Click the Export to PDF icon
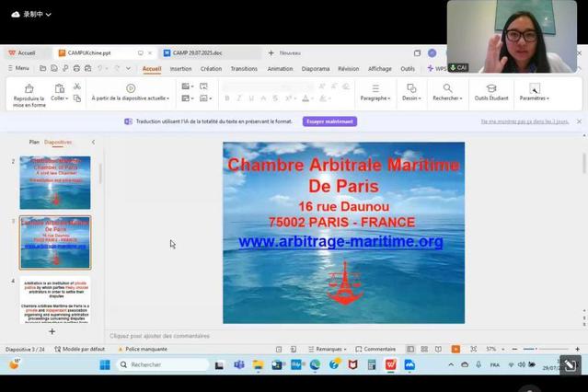 [x=65, y=68]
